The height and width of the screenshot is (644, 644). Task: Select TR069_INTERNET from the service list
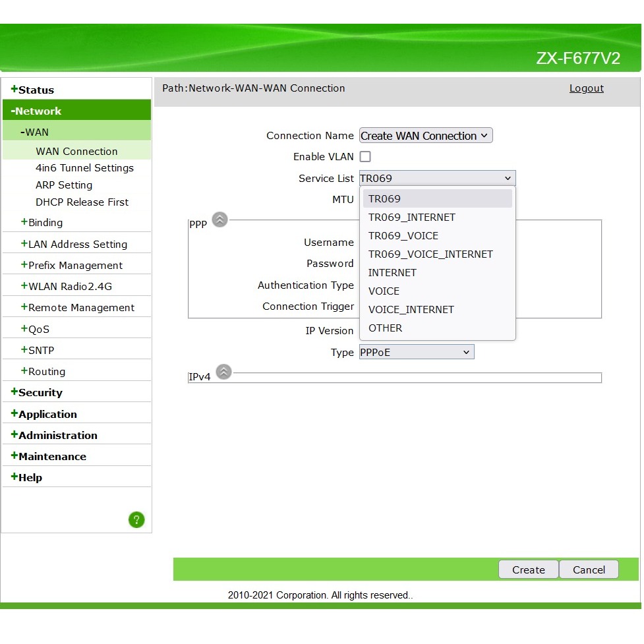click(x=411, y=218)
